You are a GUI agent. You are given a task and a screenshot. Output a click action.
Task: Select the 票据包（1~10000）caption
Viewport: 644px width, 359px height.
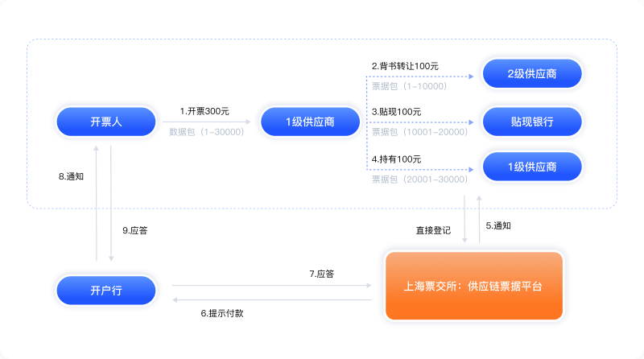click(409, 85)
